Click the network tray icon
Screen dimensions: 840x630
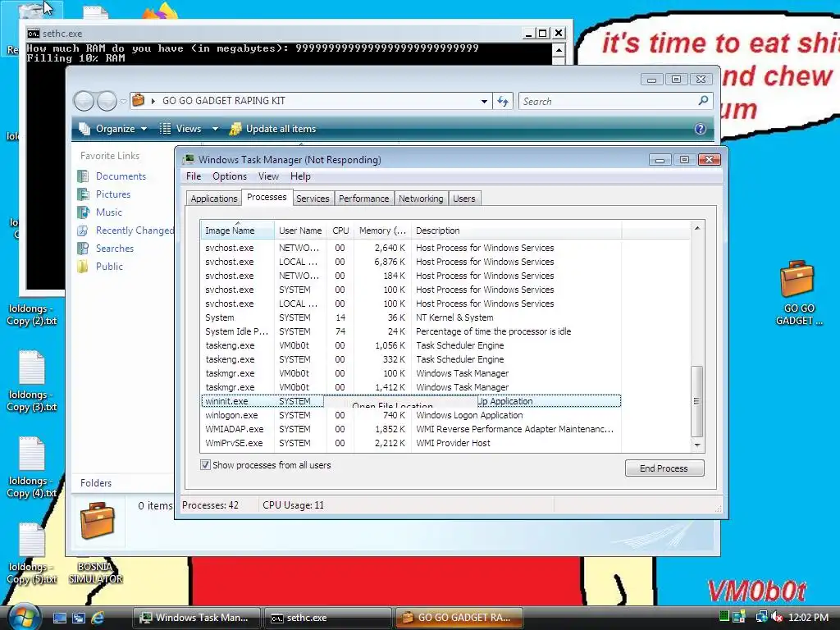tap(760, 617)
